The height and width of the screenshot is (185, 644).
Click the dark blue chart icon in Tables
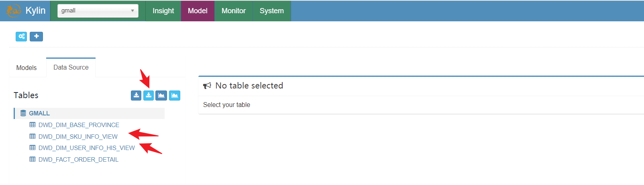(161, 95)
